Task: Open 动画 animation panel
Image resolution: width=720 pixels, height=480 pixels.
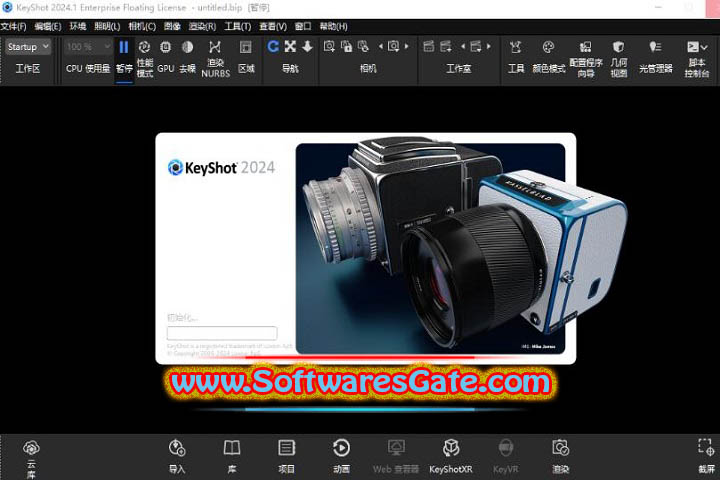Action: coord(341,457)
